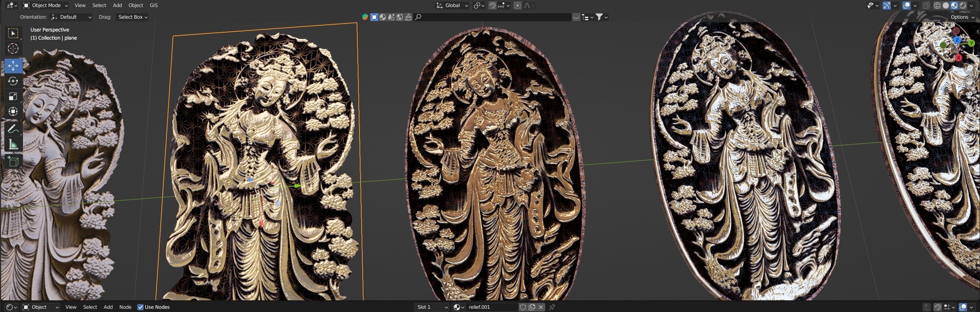The width and height of the screenshot is (980, 312).
Task: Select the Rotate tool
Action: coord(13,81)
